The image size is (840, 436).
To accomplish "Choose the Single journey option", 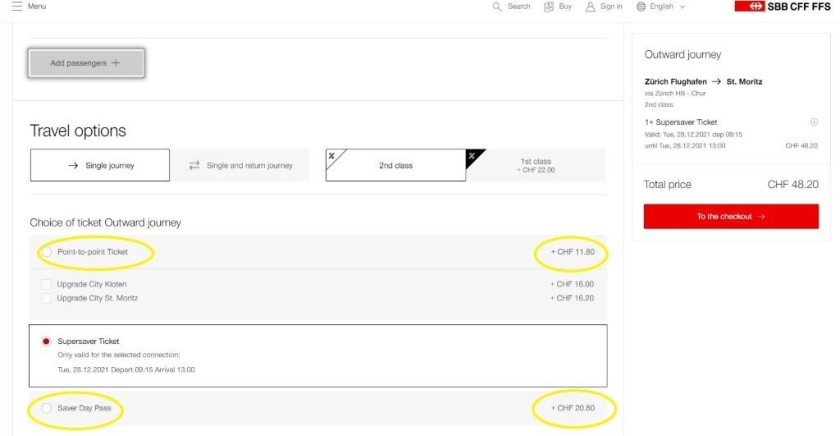I will [x=100, y=165].
